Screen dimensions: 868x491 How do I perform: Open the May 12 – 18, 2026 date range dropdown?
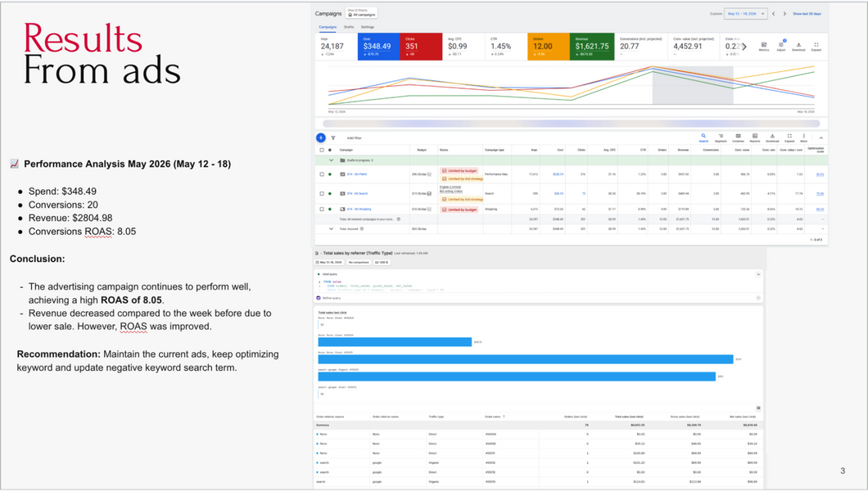[745, 14]
